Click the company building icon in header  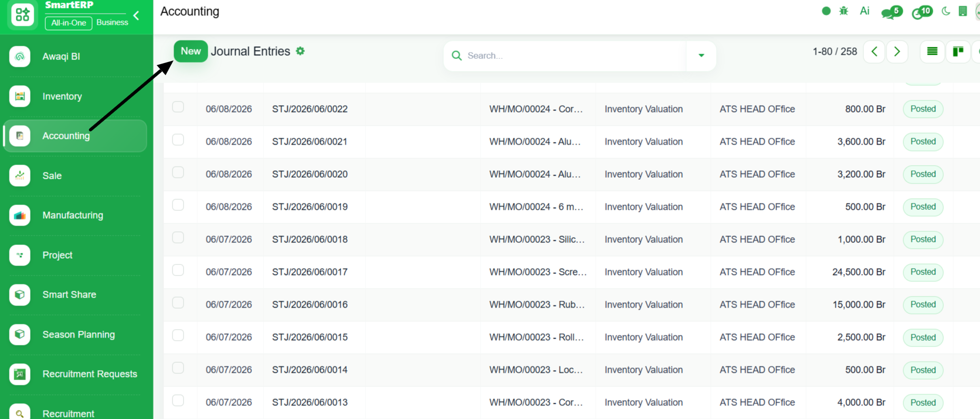[x=963, y=11]
